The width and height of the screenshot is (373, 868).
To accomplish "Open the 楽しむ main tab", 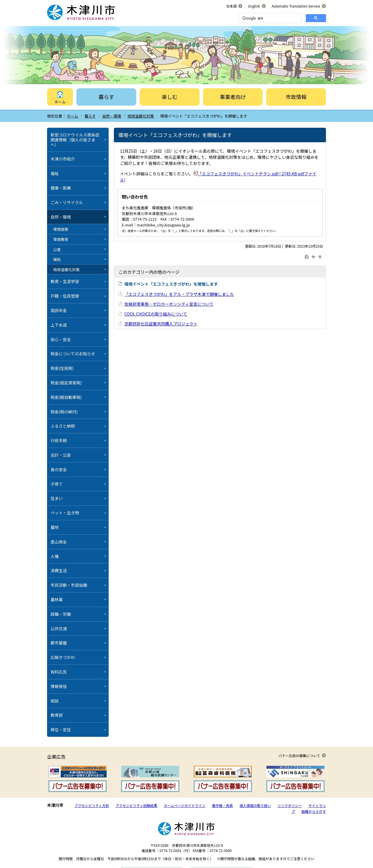I will [x=169, y=97].
